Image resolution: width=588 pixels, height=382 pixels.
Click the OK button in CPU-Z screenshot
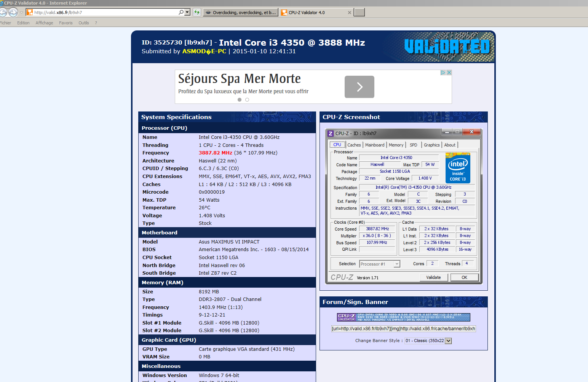tap(464, 277)
